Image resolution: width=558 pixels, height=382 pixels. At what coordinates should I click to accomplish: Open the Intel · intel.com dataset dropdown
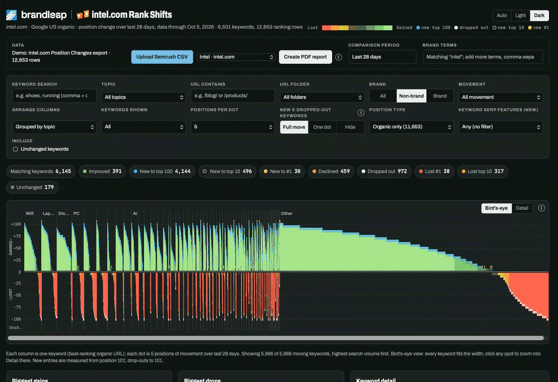[x=236, y=57]
